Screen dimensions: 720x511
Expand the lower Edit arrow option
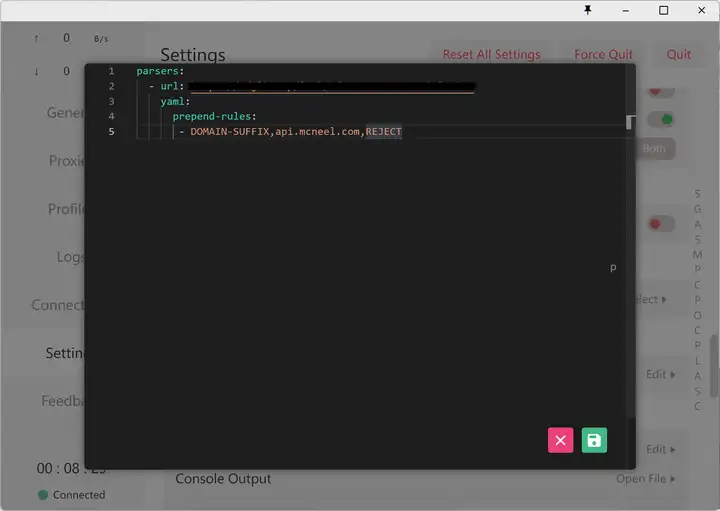point(661,449)
